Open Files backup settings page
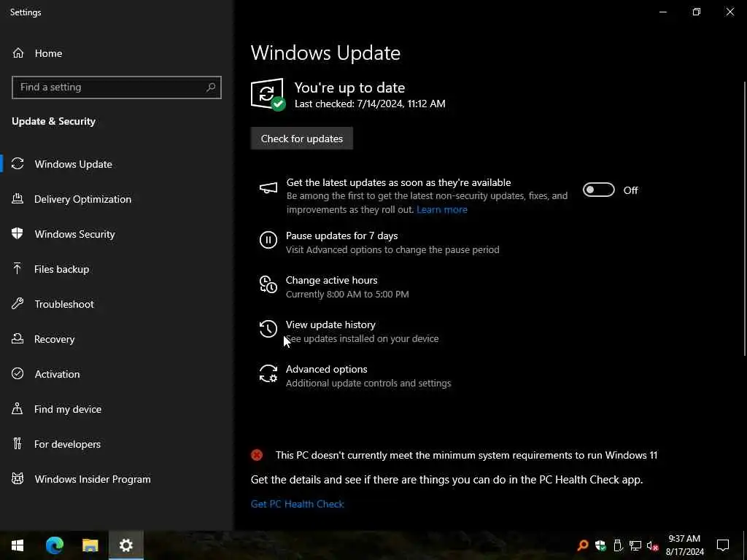 point(117,269)
